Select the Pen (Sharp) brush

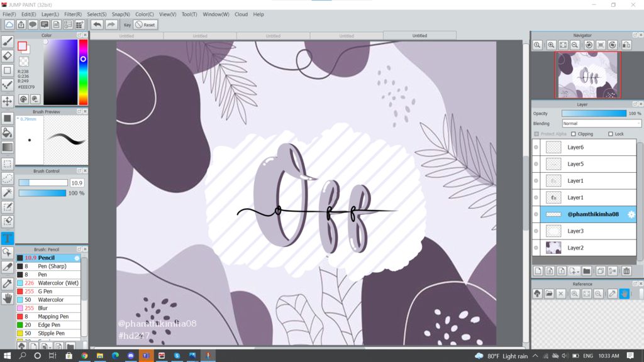pyautogui.click(x=48, y=266)
